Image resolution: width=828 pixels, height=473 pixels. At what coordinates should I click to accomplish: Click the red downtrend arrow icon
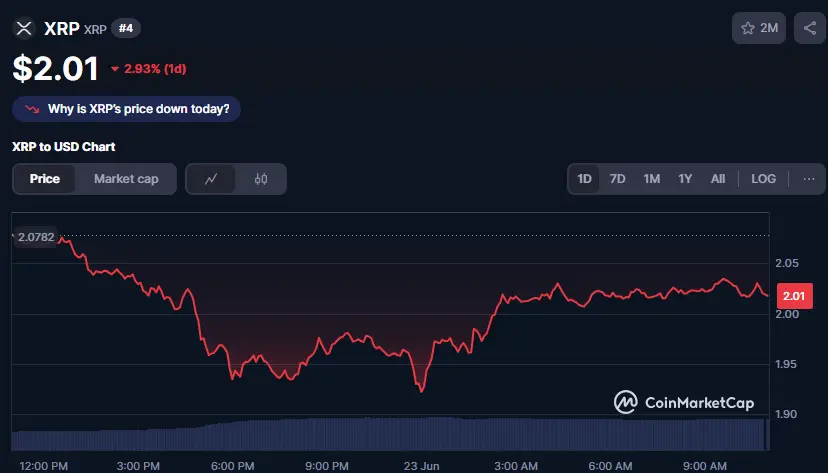point(32,109)
